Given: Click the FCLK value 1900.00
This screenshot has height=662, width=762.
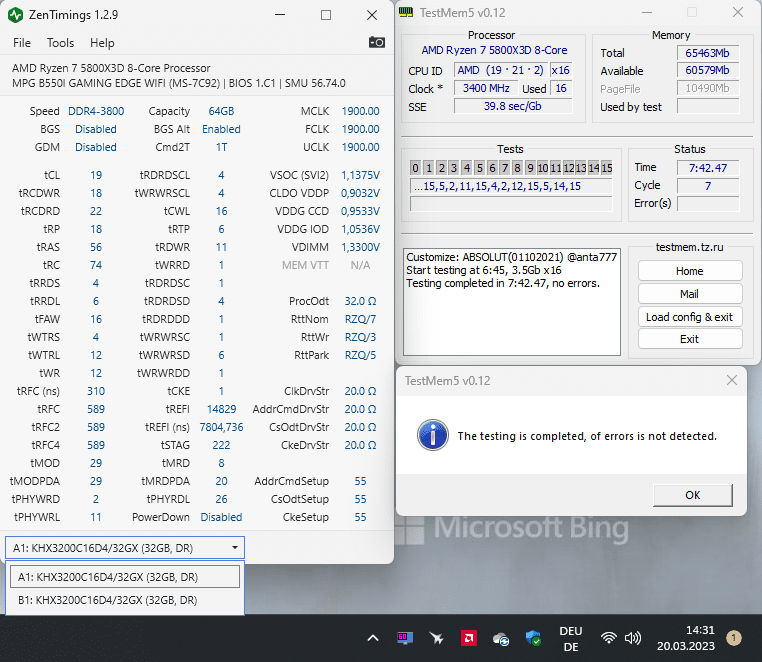Looking at the screenshot, I should coord(360,129).
